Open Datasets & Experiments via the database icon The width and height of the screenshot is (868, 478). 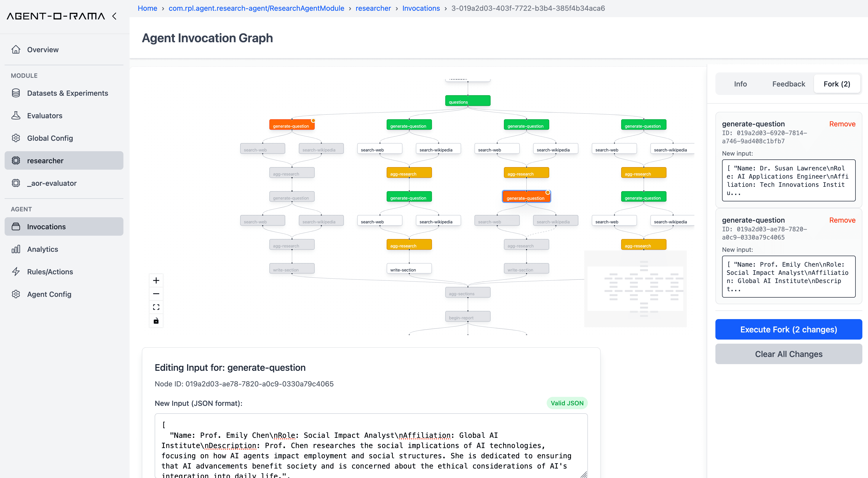[16, 93]
